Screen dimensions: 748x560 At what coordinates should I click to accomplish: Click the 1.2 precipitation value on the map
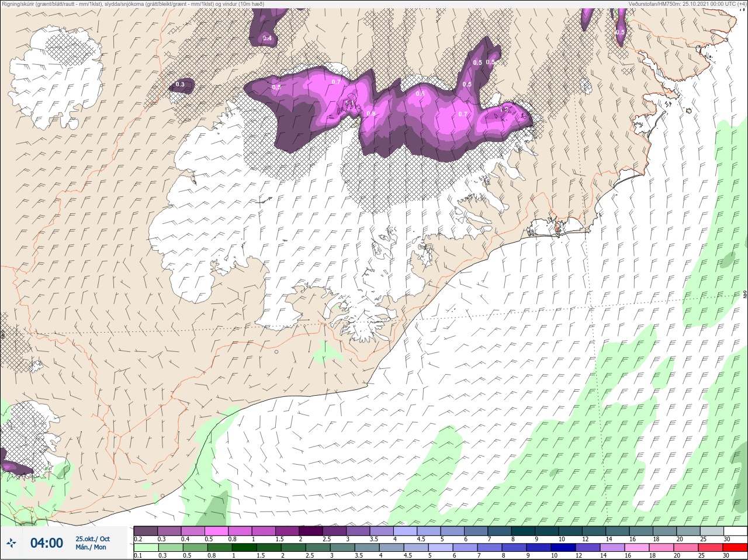504,109
